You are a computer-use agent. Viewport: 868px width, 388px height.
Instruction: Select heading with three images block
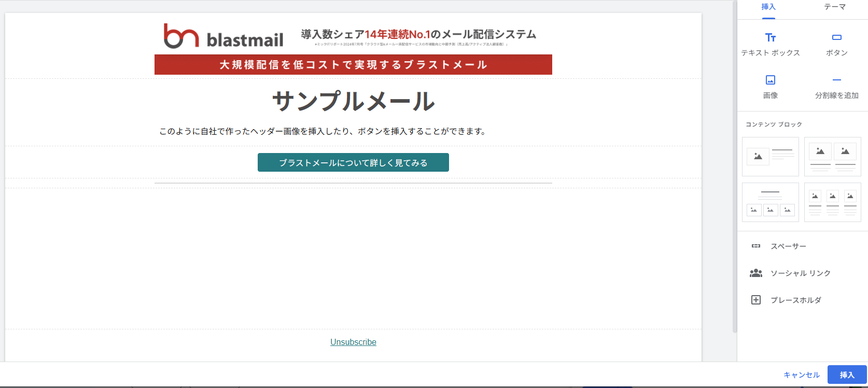point(771,202)
